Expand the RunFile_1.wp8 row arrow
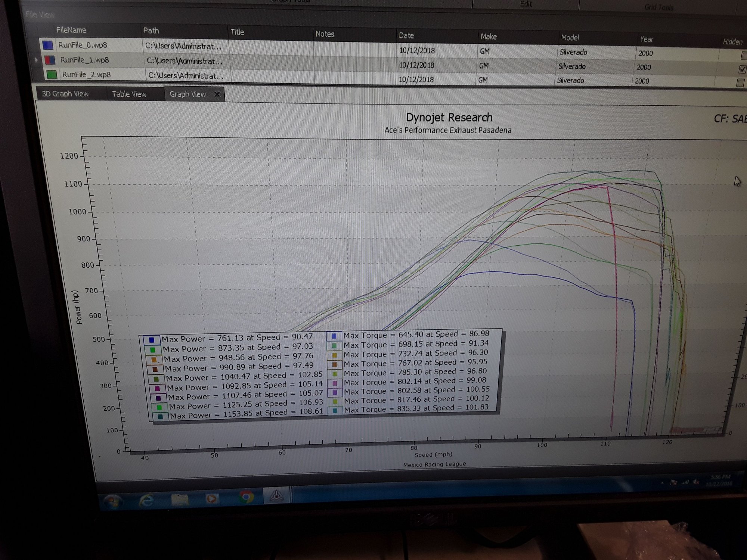 [36, 60]
